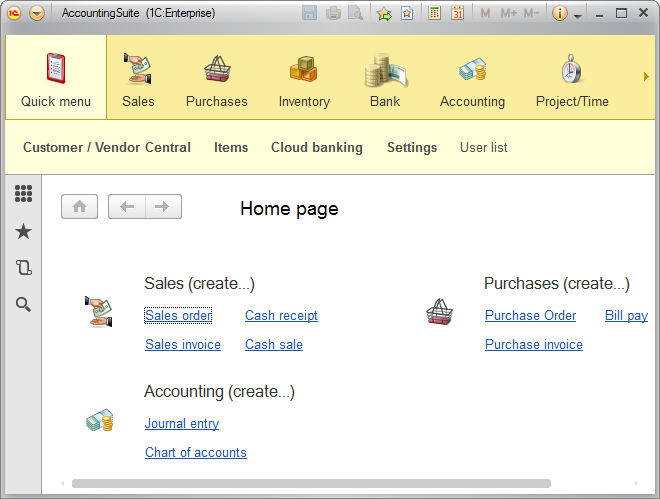Open the Bill pay link

tap(626, 316)
